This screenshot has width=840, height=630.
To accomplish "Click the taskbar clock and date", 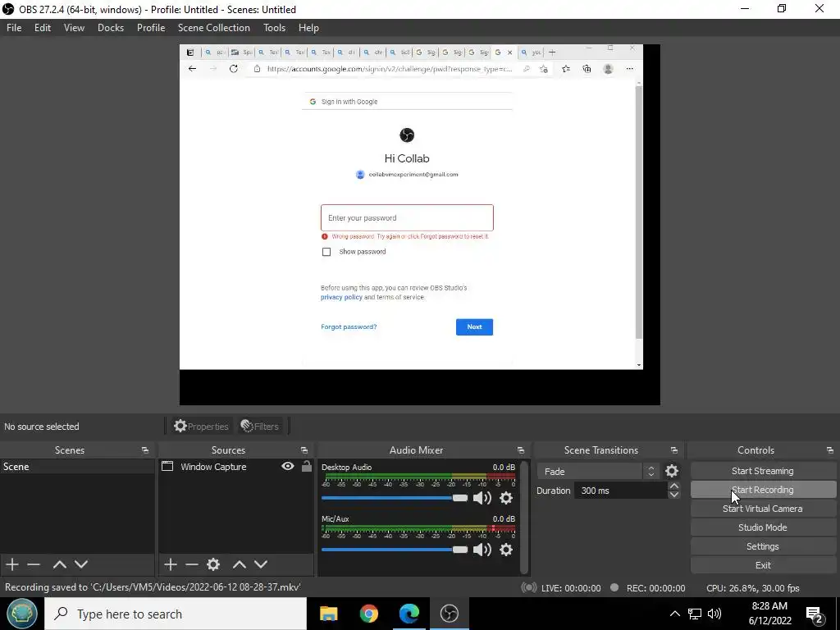I will click(x=769, y=614).
